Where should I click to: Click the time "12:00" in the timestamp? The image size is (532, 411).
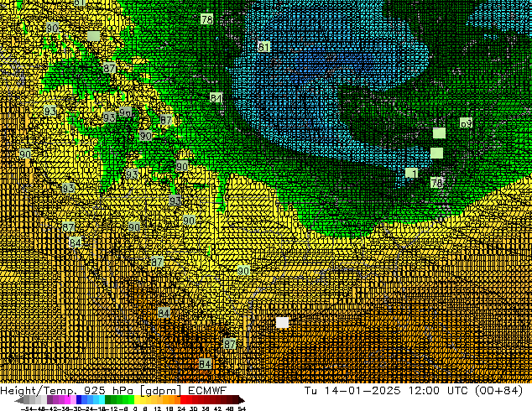click(424, 391)
